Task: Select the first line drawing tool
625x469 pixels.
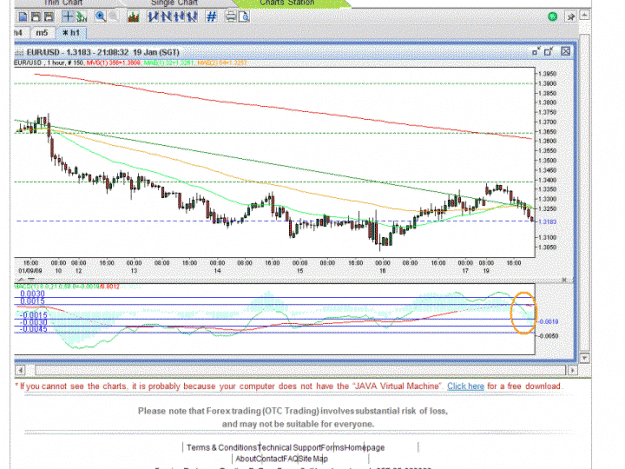Action: coord(153,17)
